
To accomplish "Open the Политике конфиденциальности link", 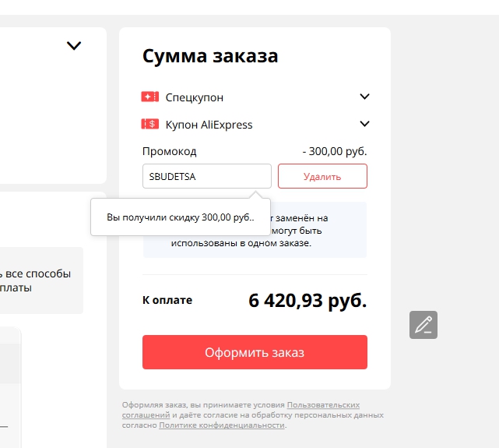I will click(x=222, y=425).
